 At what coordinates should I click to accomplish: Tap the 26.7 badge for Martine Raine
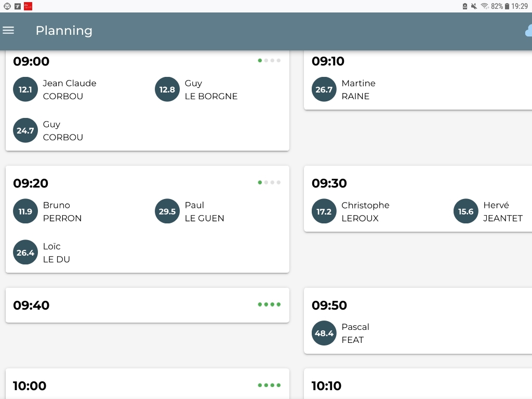[324, 89]
